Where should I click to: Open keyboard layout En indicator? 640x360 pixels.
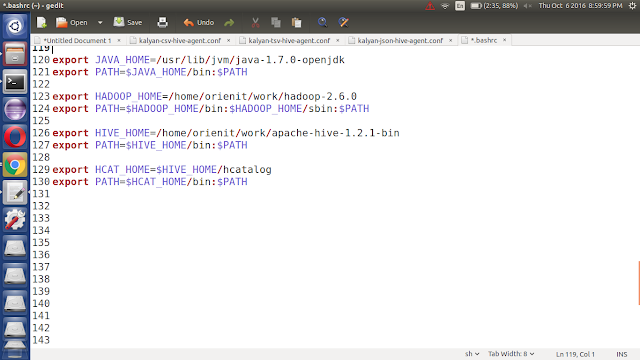click(460, 6)
